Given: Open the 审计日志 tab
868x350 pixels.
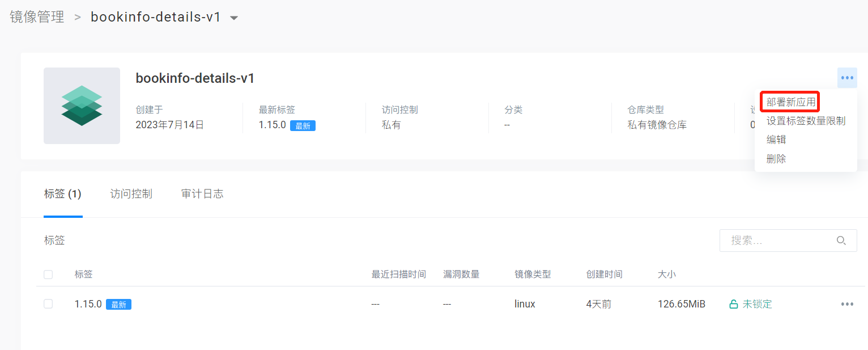Looking at the screenshot, I should 202,194.
